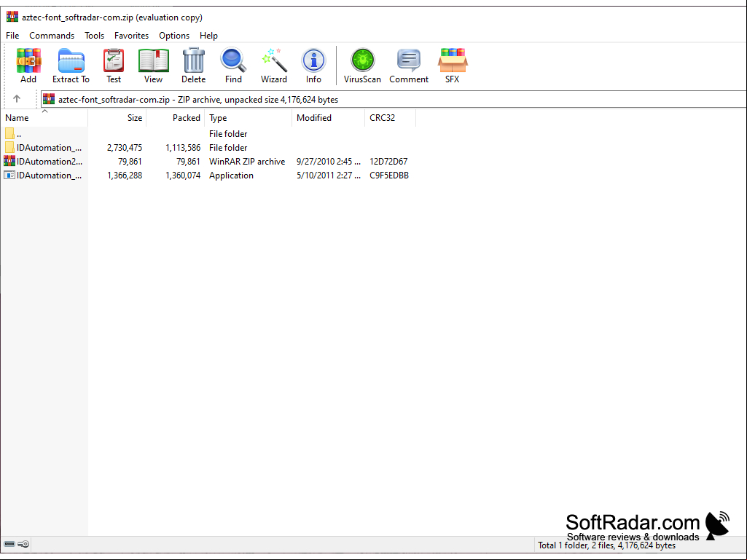Click the 9/27/2010 modified date cell
The width and height of the screenshot is (747, 560).
[328, 162]
